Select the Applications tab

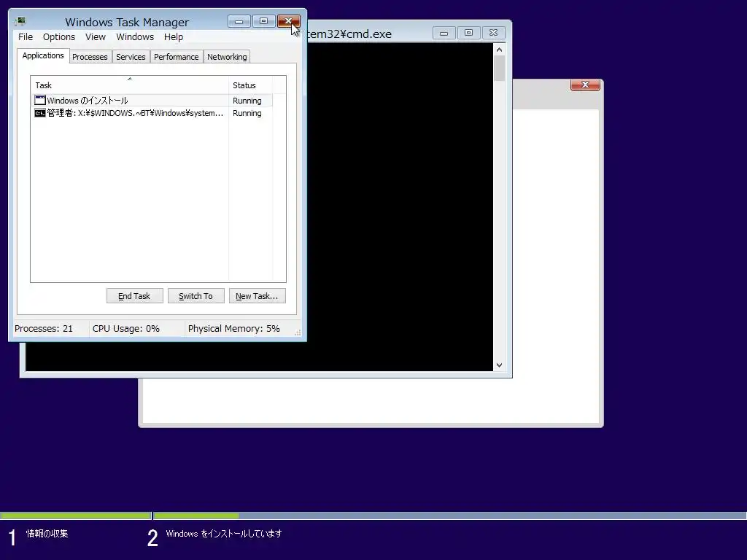pyautogui.click(x=43, y=55)
